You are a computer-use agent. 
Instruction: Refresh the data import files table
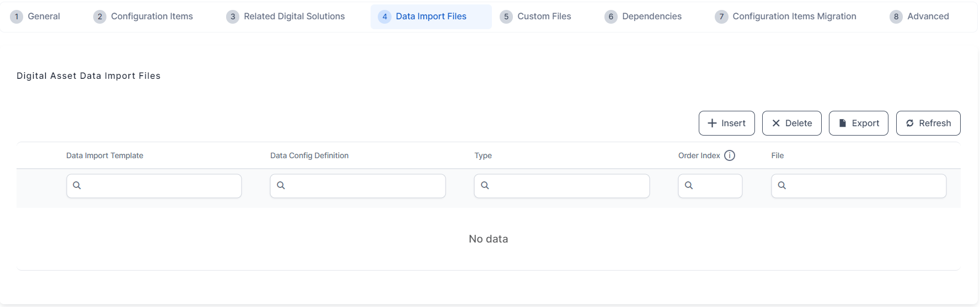928,123
